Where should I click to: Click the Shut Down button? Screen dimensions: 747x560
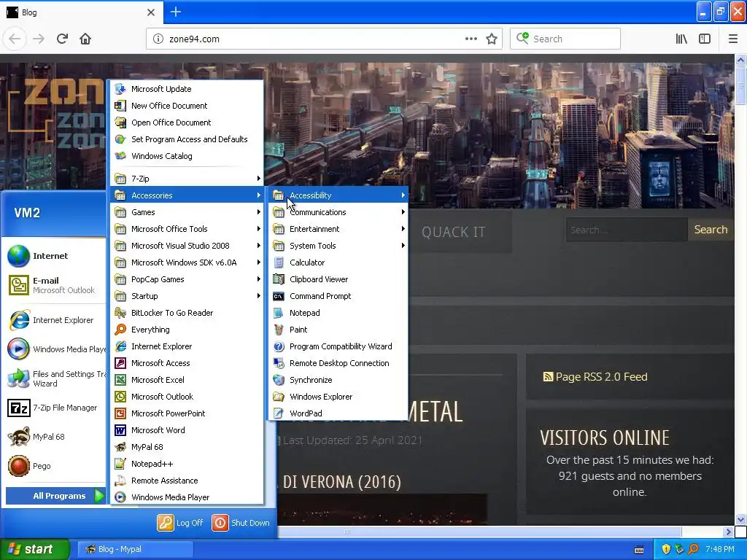[x=241, y=522]
